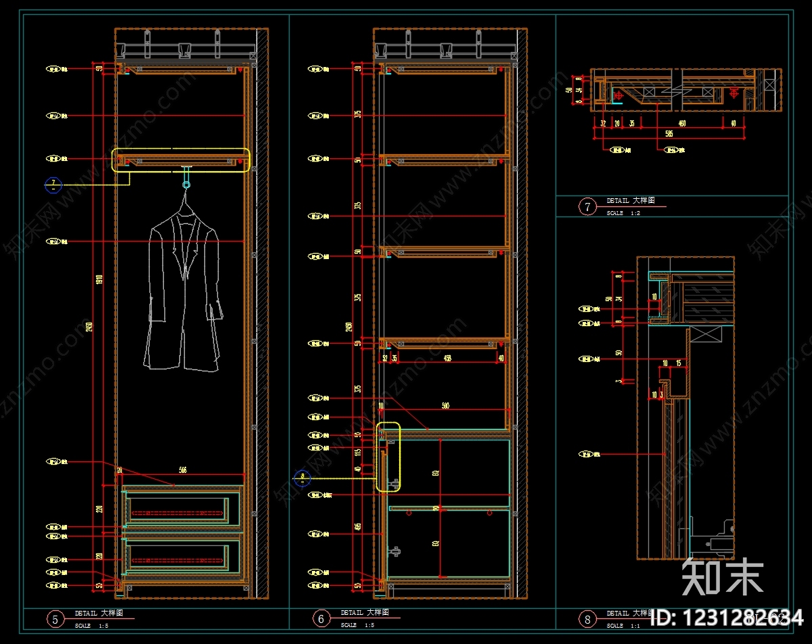Viewport: 812px width, 644px height.
Task: Select the 460 dimension in detail 7
Action: [x=682, y=124]
